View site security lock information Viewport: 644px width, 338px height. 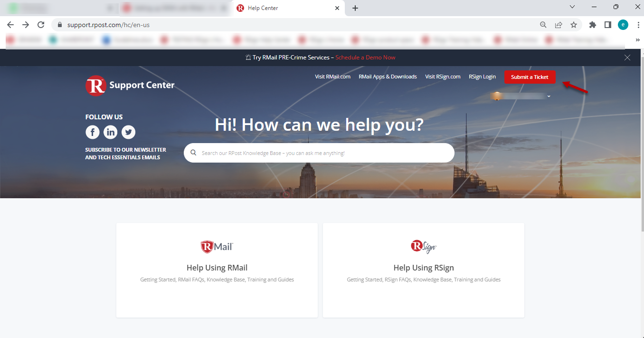(60, 25)
